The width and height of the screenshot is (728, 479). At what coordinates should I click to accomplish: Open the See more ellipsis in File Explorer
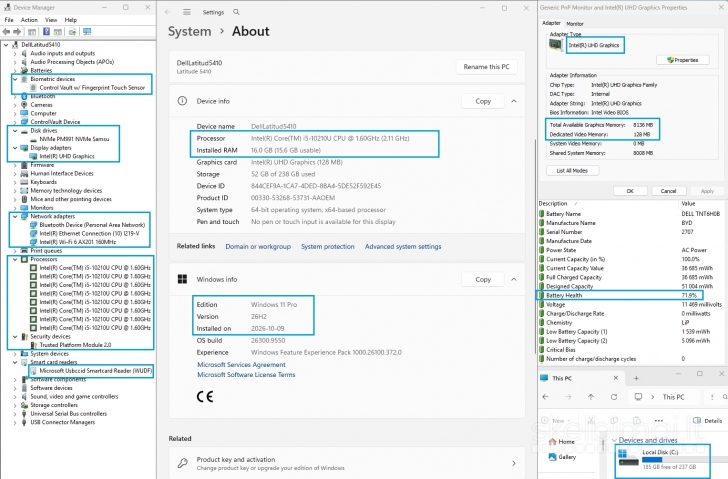pos(659,421)
